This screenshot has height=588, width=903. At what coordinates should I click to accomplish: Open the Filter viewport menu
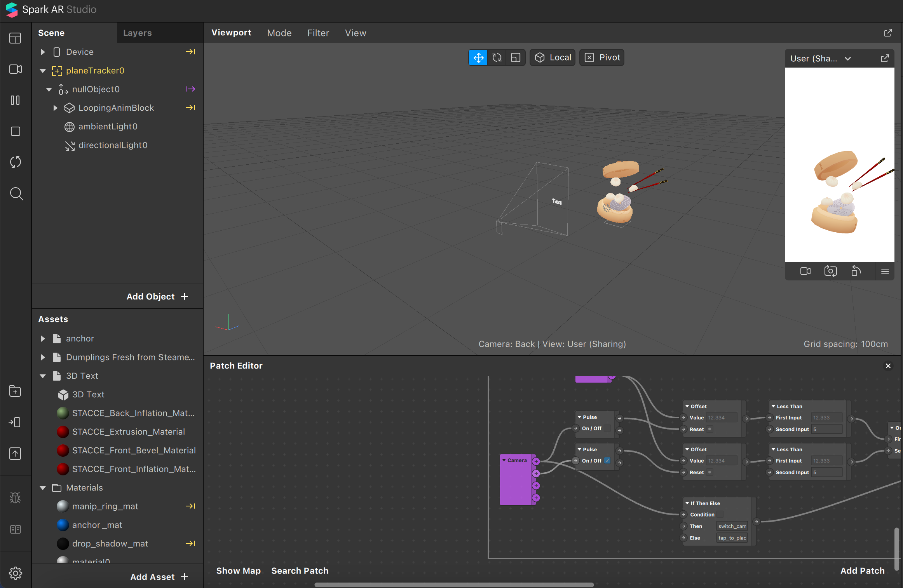click(x=318, y=33)
